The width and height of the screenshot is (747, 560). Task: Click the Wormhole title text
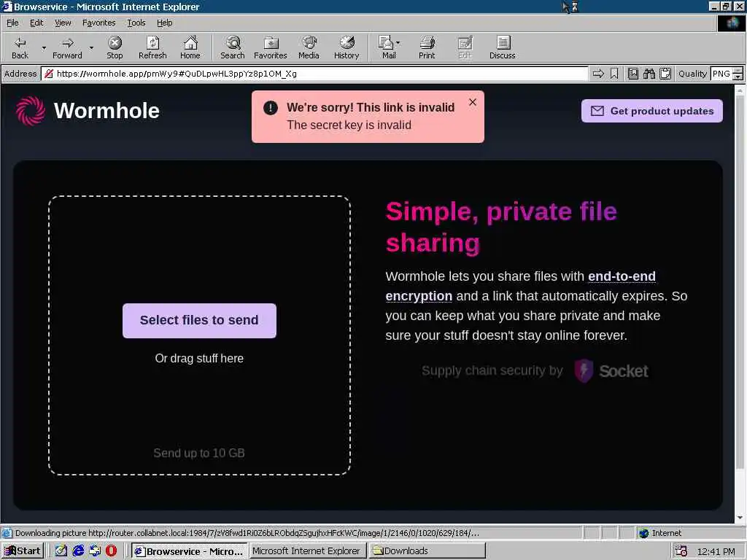107,111
